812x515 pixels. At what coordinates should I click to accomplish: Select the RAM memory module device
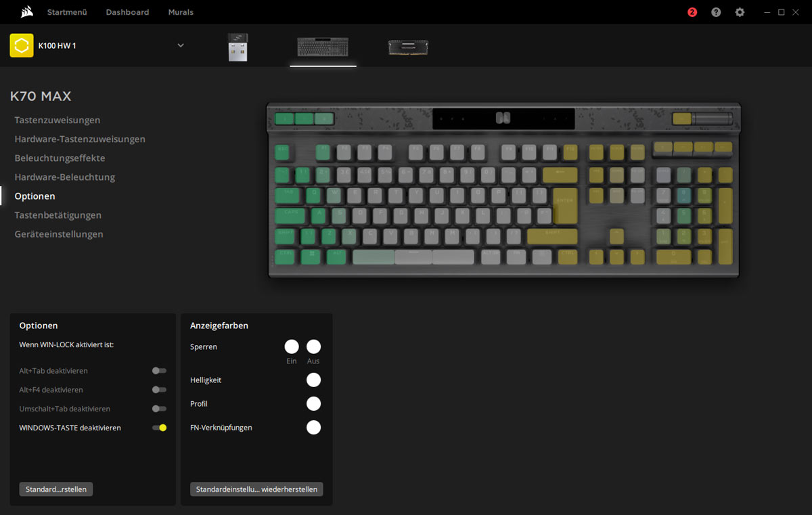point(408,47)
